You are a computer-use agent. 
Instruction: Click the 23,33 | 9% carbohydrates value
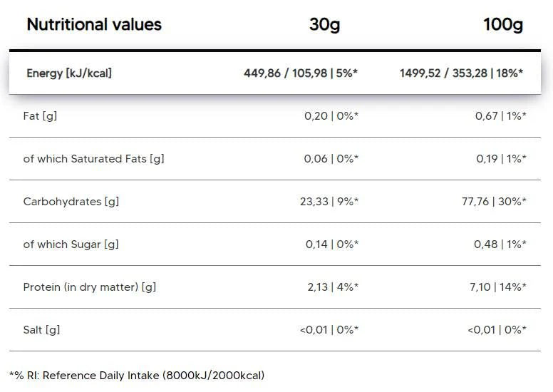[x=329, y=201]
